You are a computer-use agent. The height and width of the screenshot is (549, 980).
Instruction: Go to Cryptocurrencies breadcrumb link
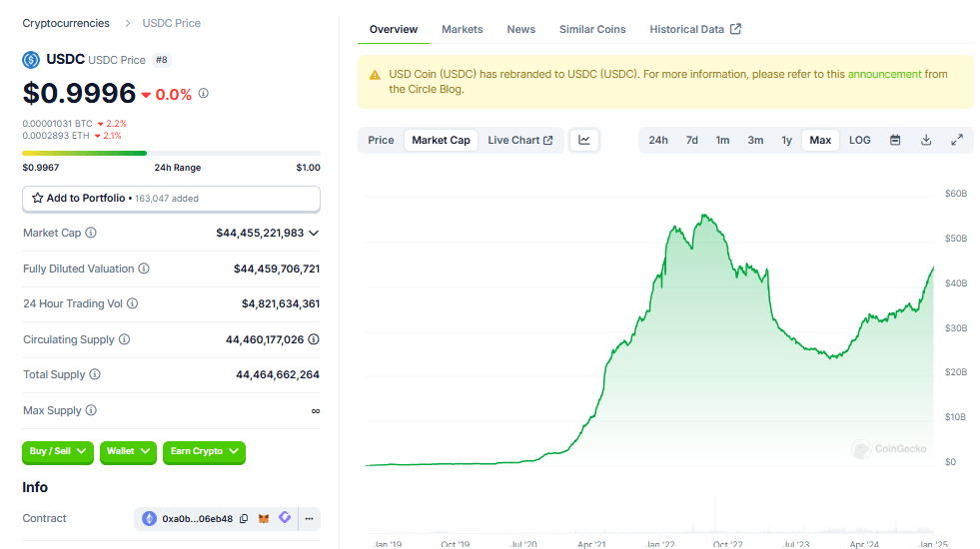click(66, 23)
